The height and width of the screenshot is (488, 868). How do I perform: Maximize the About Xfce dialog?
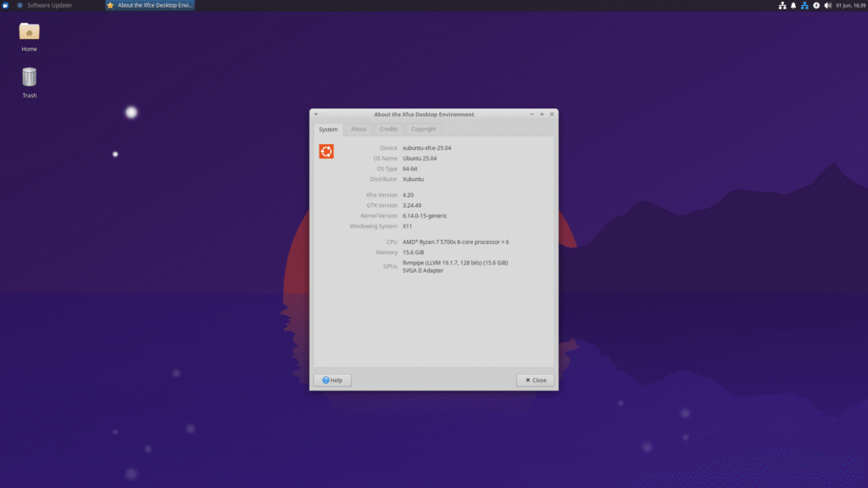542,114
